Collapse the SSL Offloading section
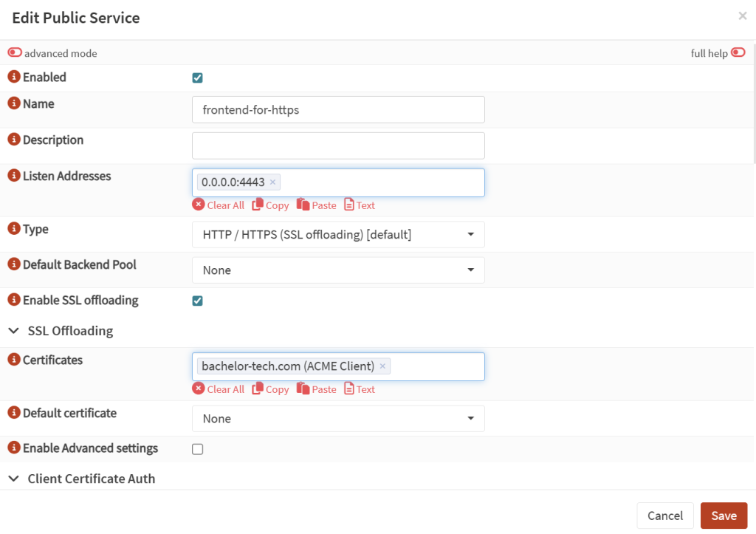The width and height of the screenshot is (756, 534). pos(13,331)
